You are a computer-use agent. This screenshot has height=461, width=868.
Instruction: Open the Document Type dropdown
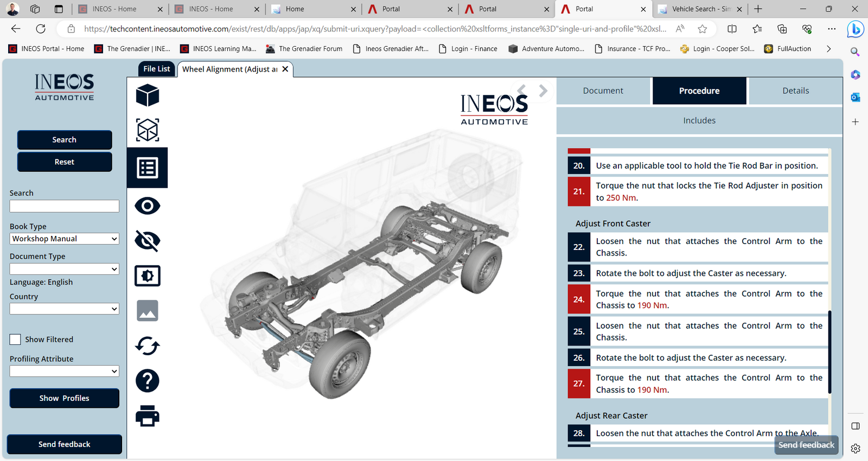[65, 269]
